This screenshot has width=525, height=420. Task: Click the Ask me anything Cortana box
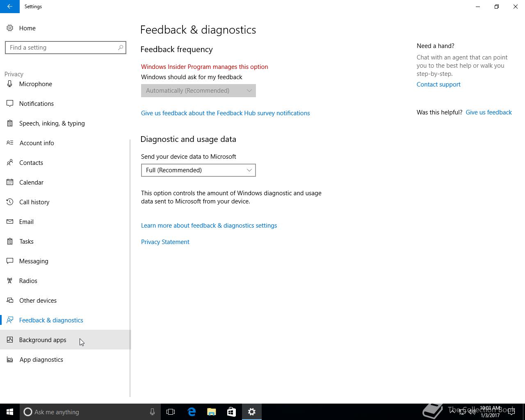click(89, 412)
